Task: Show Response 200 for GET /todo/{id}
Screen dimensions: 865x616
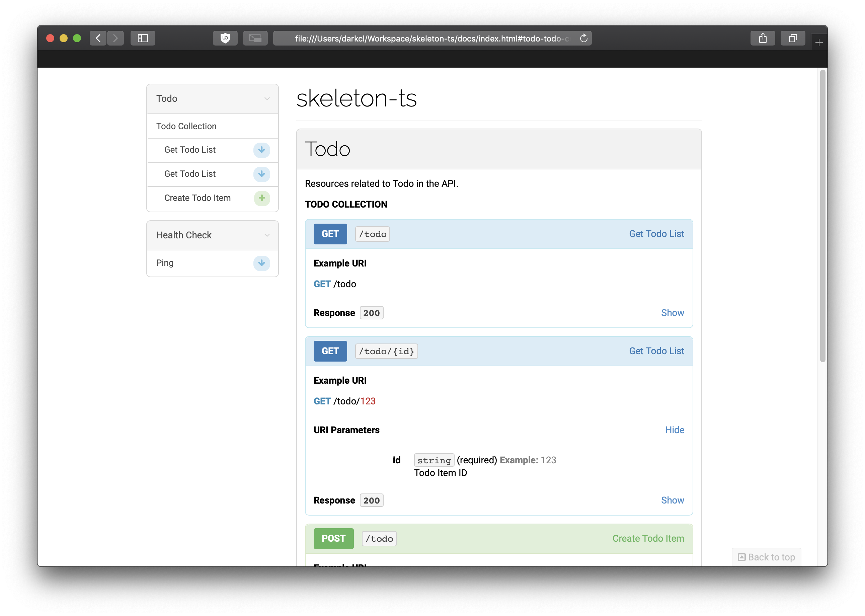Action: pyautogui.click(x=673, y=500)
